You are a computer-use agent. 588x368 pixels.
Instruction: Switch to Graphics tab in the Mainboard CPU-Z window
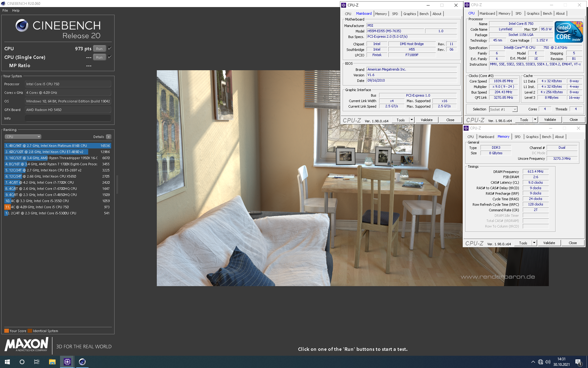[409, 14]
